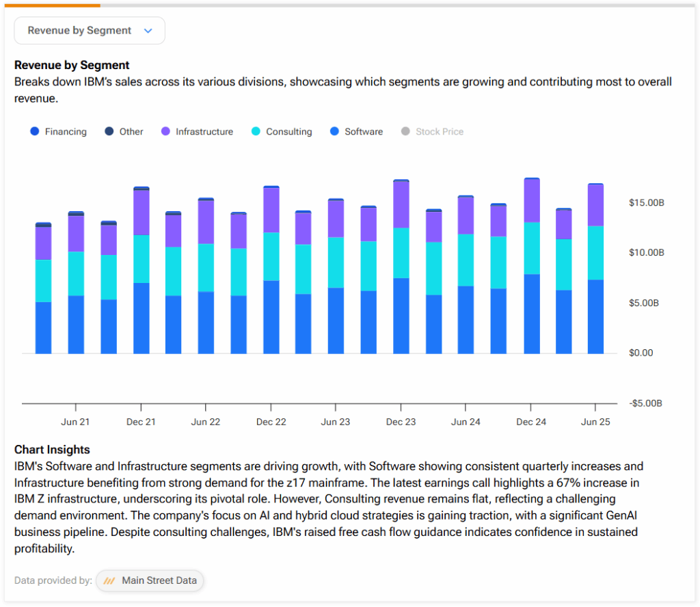700x607 pixels.
Task: Click the purple Infrastructure legend dot
Action: pos(165,132)
